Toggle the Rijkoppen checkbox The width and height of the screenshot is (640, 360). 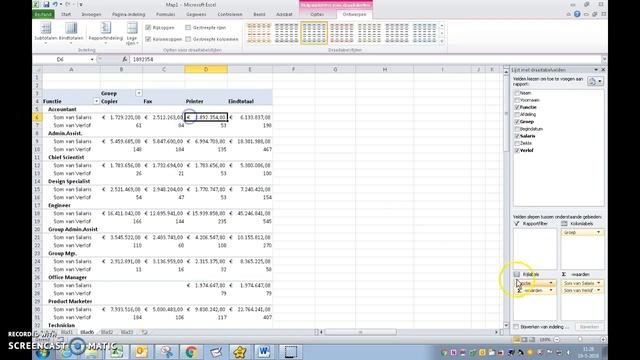coord(148,27)
